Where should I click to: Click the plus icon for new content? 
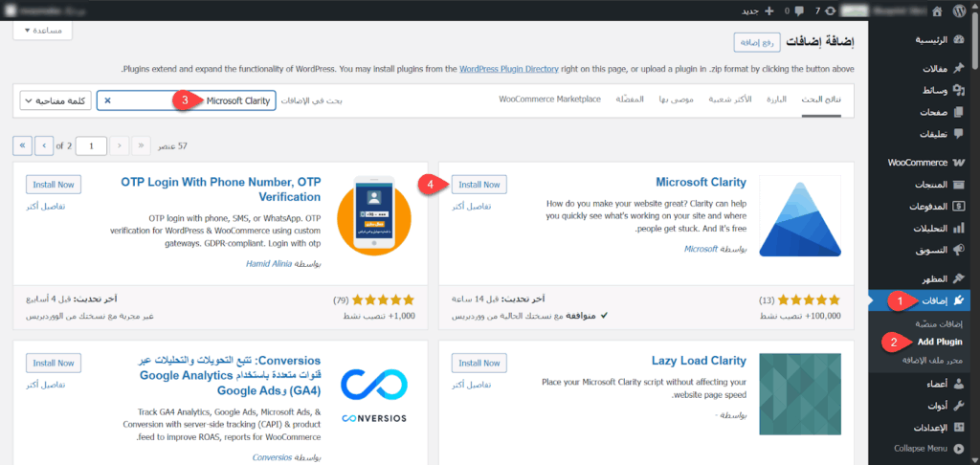point(768,11)
